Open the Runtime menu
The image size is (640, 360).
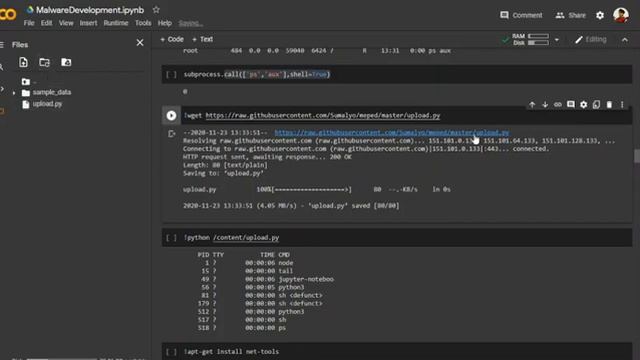[116, 23]
